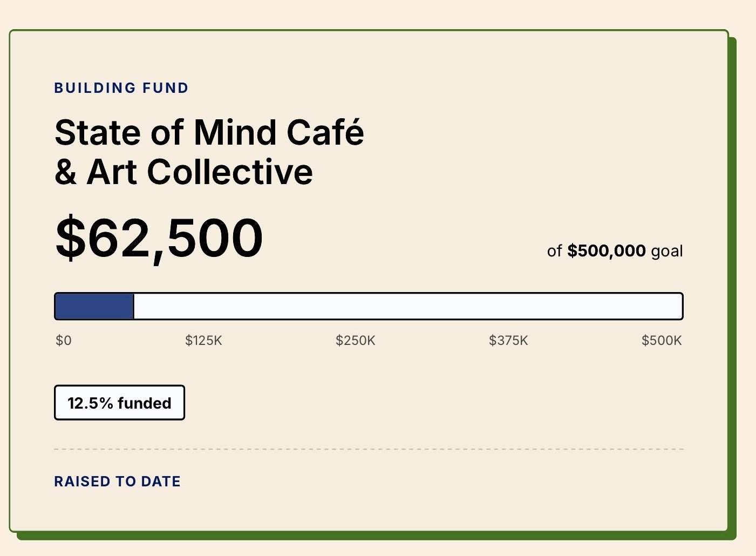Click the word goal beside $500,000
The image size is (756, 556).
[x=667, y=252]
